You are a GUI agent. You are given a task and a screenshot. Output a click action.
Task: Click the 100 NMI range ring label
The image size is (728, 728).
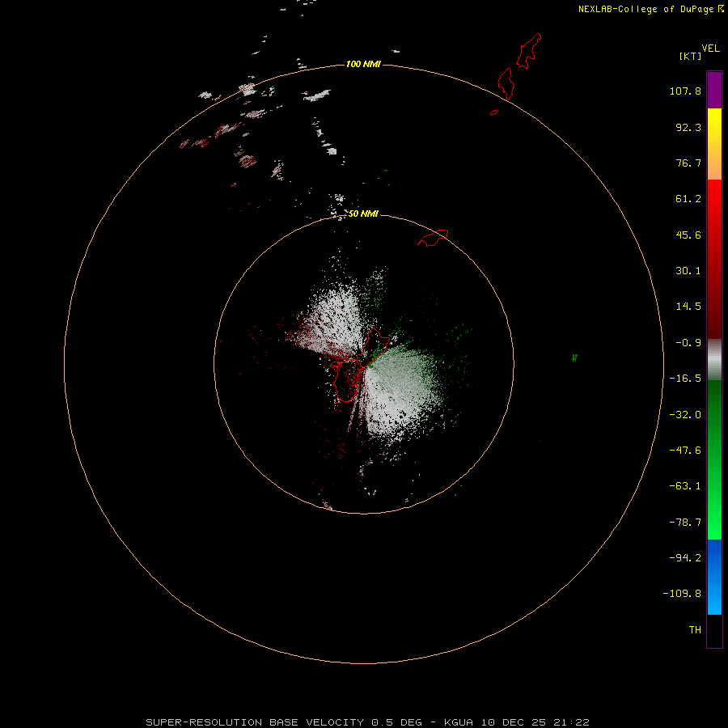coord(363,64)
